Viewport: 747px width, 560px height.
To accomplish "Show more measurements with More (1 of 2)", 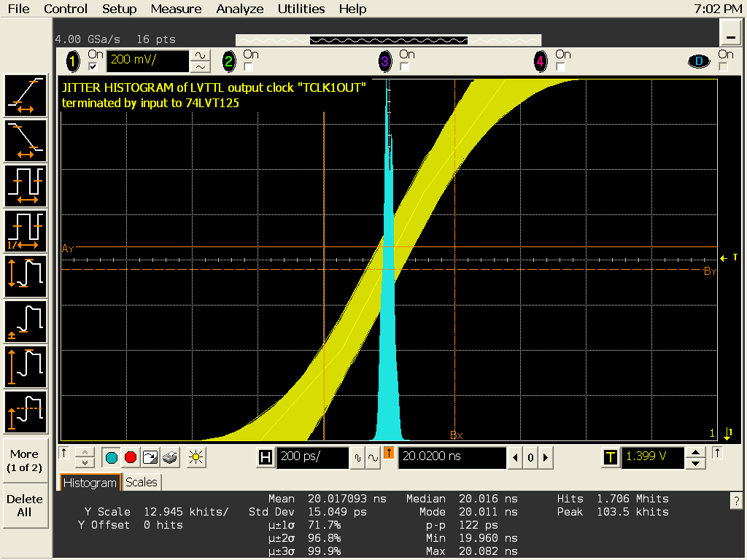I will pos(25,461).
